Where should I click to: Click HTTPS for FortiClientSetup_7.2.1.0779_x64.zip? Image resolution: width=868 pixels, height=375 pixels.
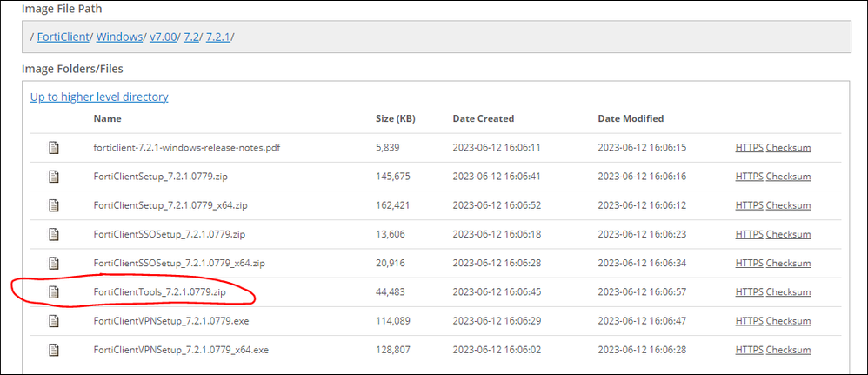749,205
